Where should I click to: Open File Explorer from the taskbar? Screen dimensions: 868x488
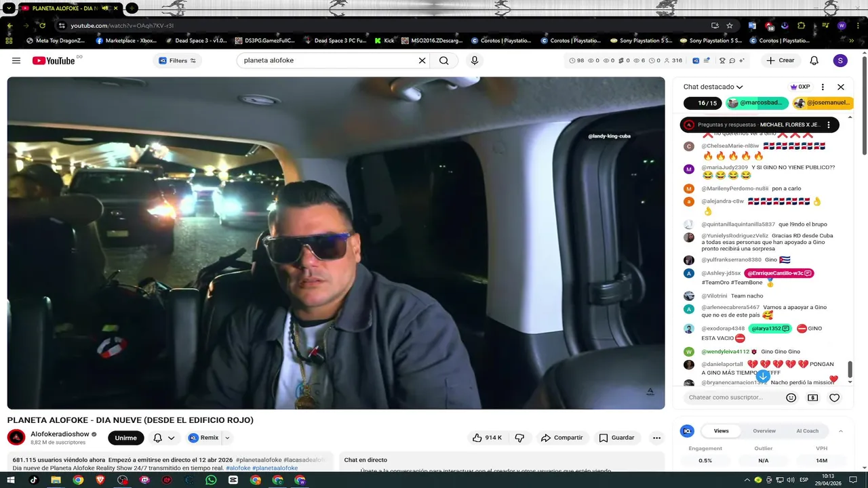coord(56,480)
